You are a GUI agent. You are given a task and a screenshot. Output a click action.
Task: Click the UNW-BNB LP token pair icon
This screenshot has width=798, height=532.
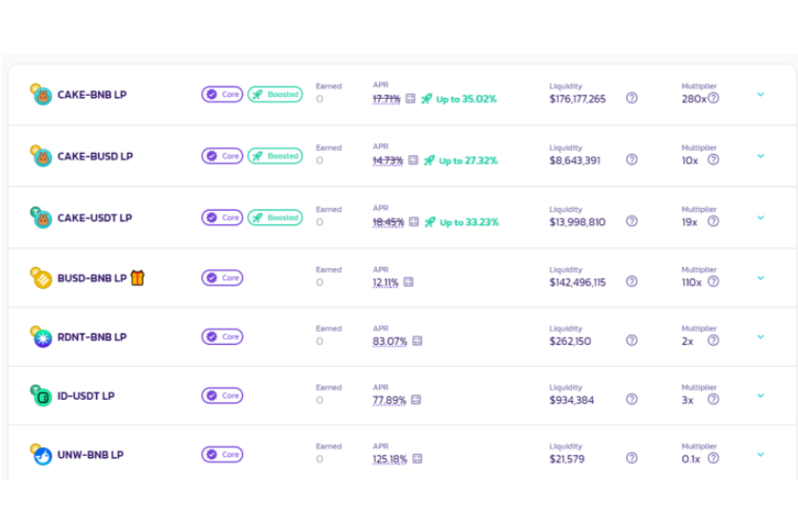[x=41, y=454]
